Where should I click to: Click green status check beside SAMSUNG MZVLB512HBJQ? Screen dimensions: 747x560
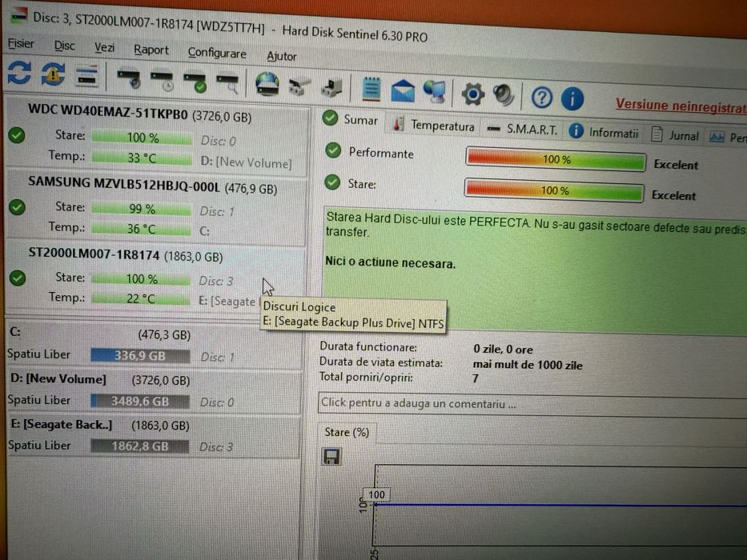tap(17, 207)
